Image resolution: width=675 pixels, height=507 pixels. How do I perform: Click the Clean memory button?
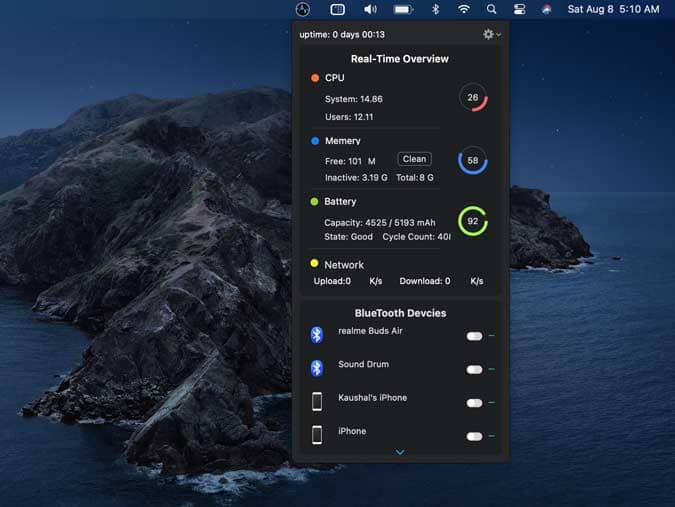click(414, 159)
